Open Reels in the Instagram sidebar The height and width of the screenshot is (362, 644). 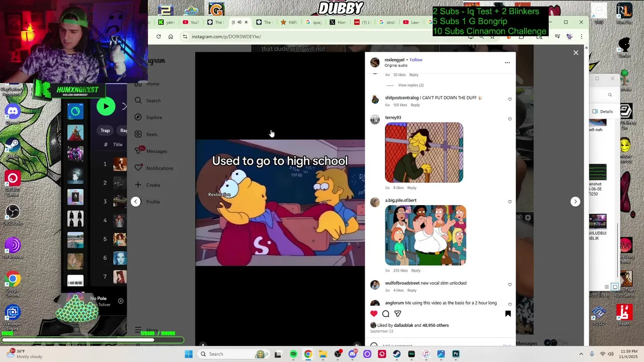(x=146, y=134)
